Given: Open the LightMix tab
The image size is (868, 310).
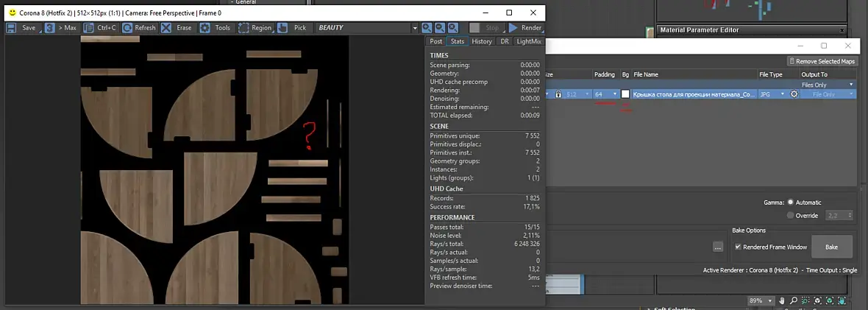Looking at the screenshot, I should (x=528, y=41).
